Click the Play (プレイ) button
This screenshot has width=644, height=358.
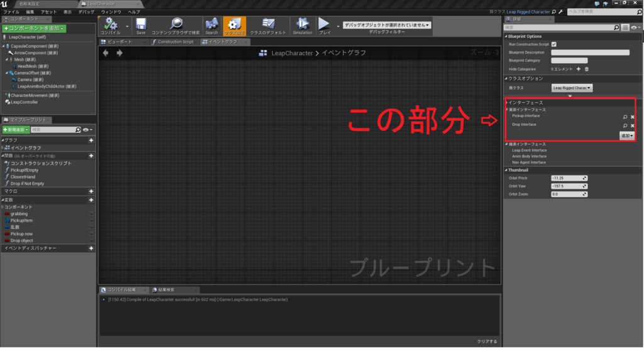tap(325, 26)
